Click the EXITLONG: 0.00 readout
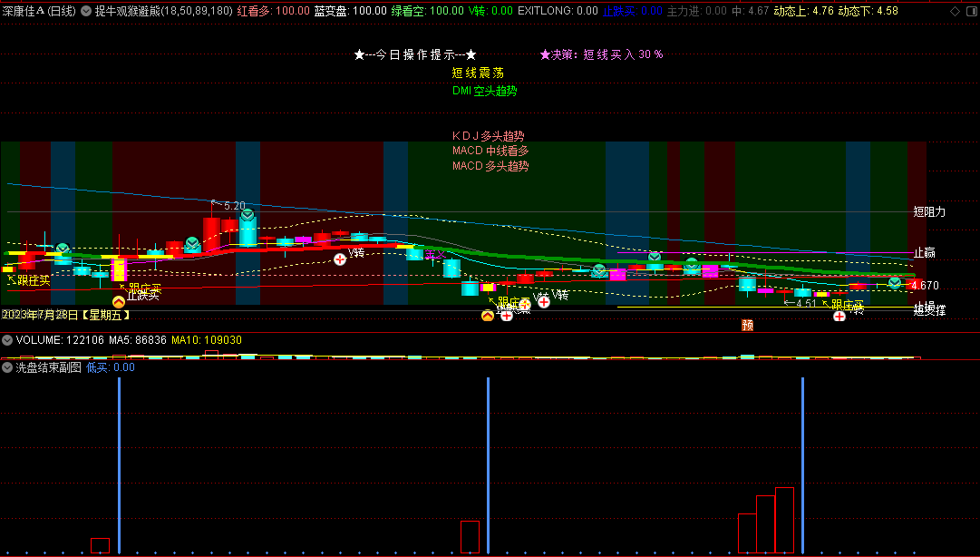The image size is (980, 557). click(558, 11)
